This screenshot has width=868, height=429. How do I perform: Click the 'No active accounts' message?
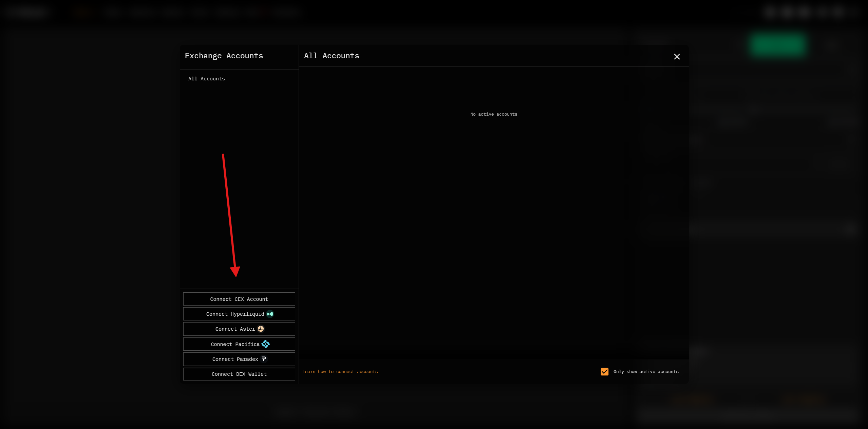(x=493, y=114)
